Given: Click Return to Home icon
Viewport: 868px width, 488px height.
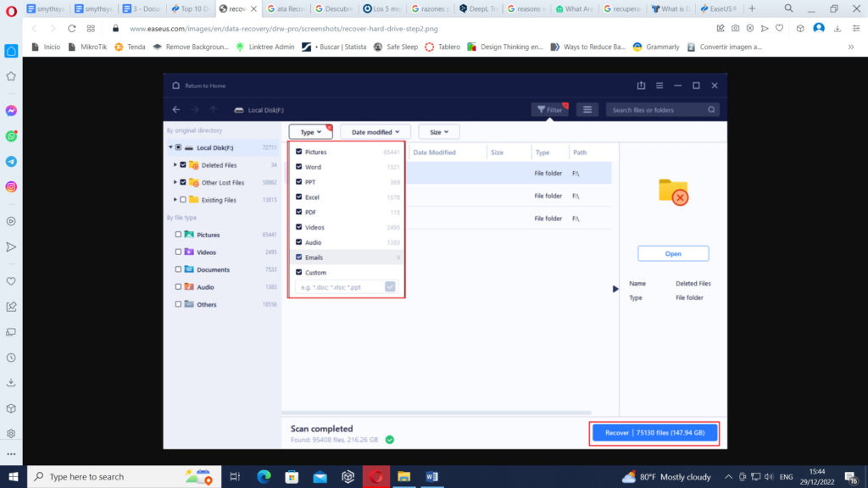Looking at the screenshot, I should coord(176,86).
